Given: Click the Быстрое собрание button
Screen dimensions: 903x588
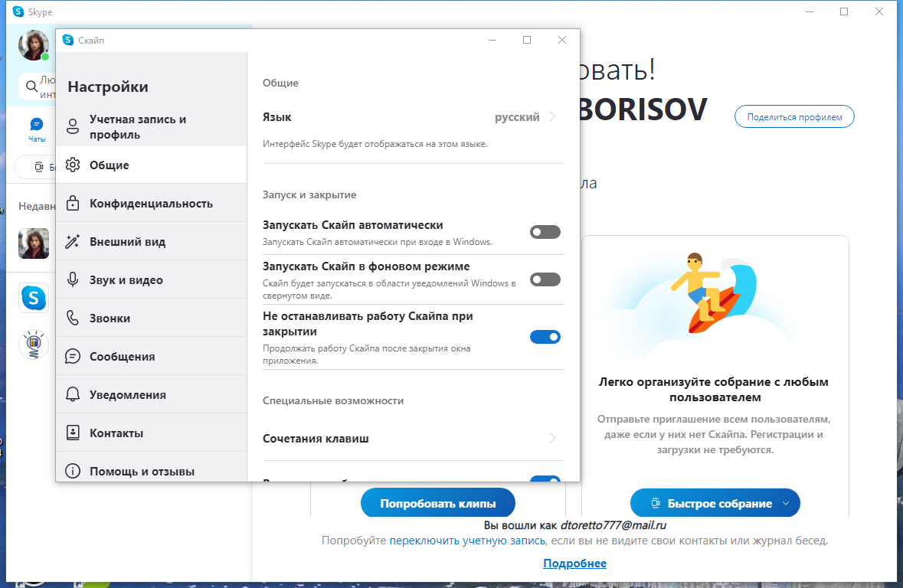Looking at the screenshot, I should [715, 503].
